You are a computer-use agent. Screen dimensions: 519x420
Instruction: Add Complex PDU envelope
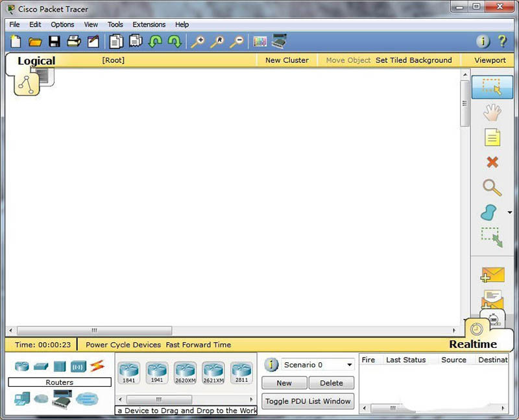pyautogui.click(x=492, y=300)
